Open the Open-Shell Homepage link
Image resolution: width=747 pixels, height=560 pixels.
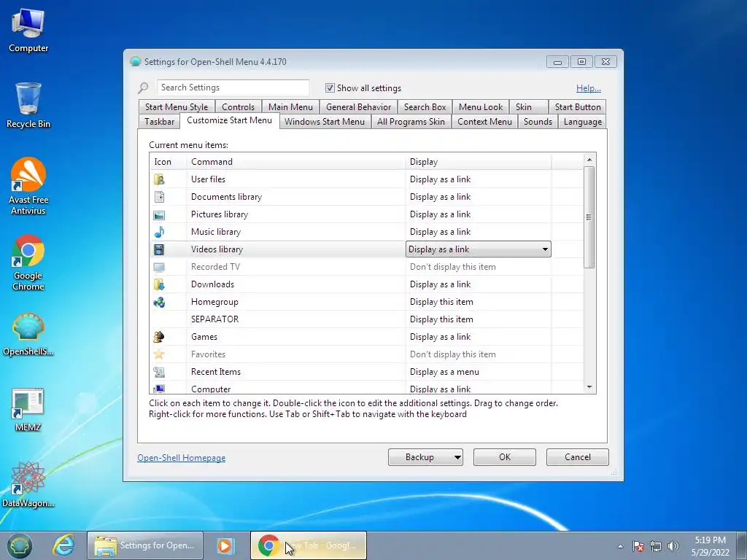(182, 458)
